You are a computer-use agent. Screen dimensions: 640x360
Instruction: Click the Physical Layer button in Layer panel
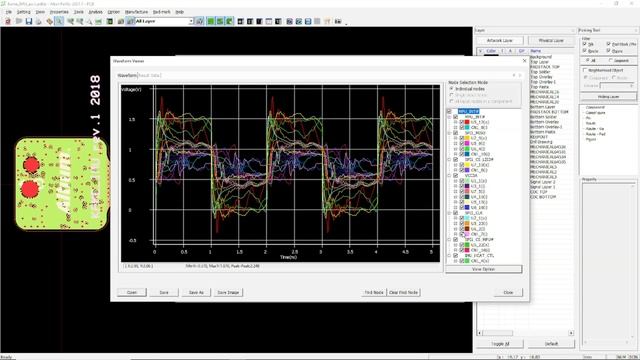pos(551,40)
